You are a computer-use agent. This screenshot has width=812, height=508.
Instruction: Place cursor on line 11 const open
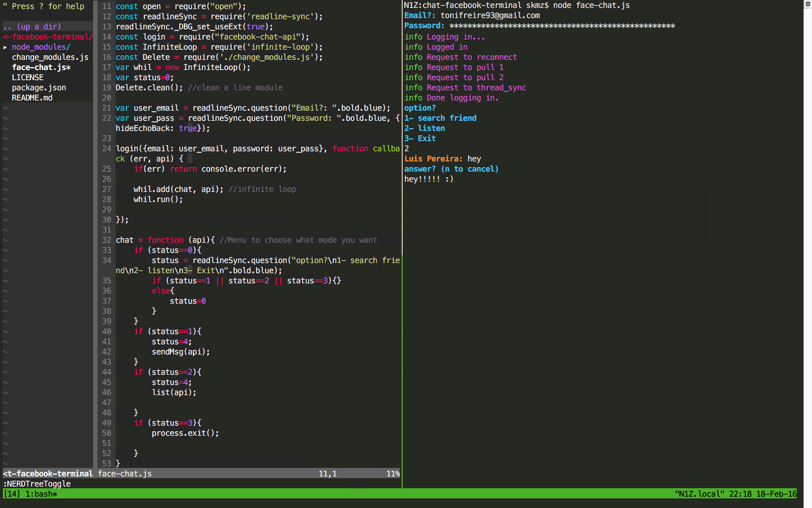click(181, 6)
